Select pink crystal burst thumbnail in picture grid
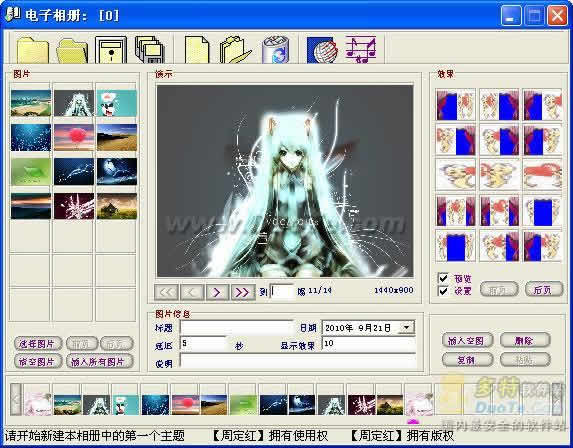This screenshot has height=448, width=573. pos(74,206)
